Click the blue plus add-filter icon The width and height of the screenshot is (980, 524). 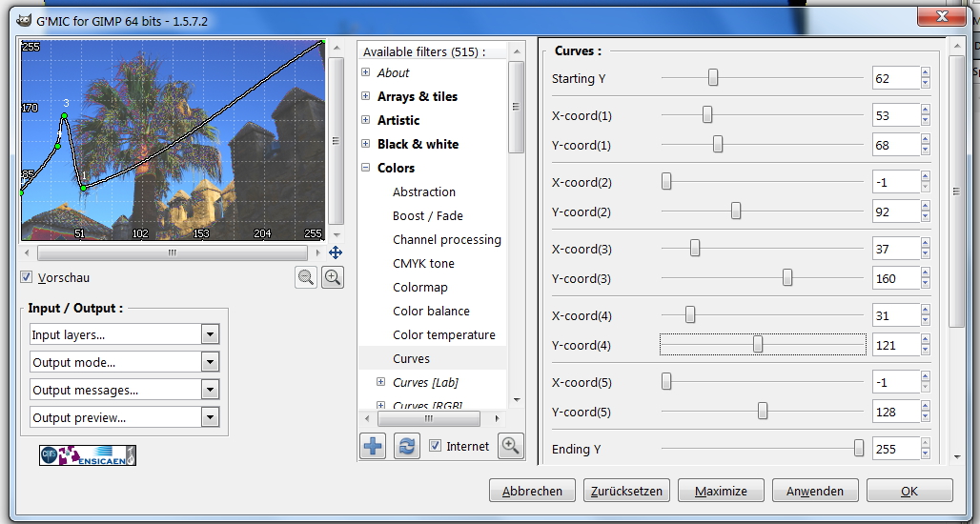[x=373, y=446]
